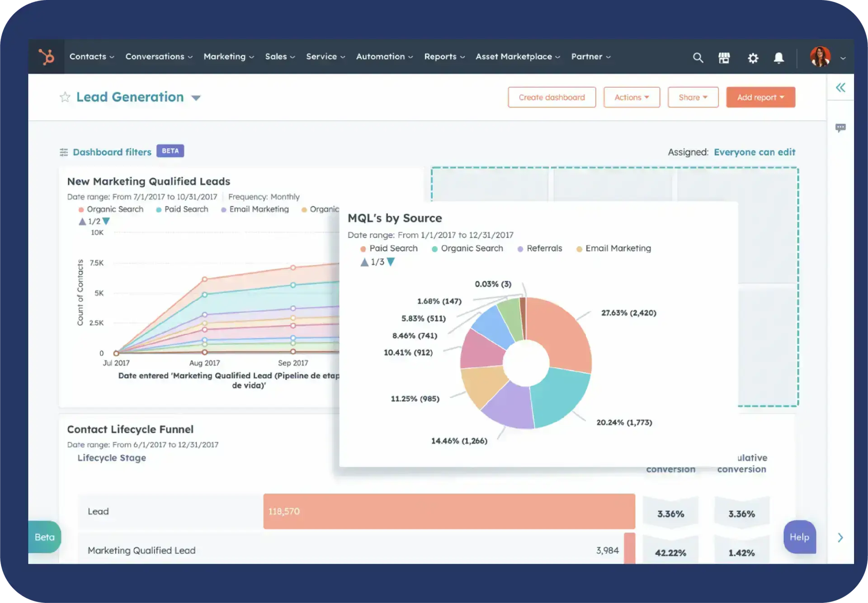The height and width of the screenshot is (603, 868).
Task: Open the Actions dropdown
Action: point(632,97)
